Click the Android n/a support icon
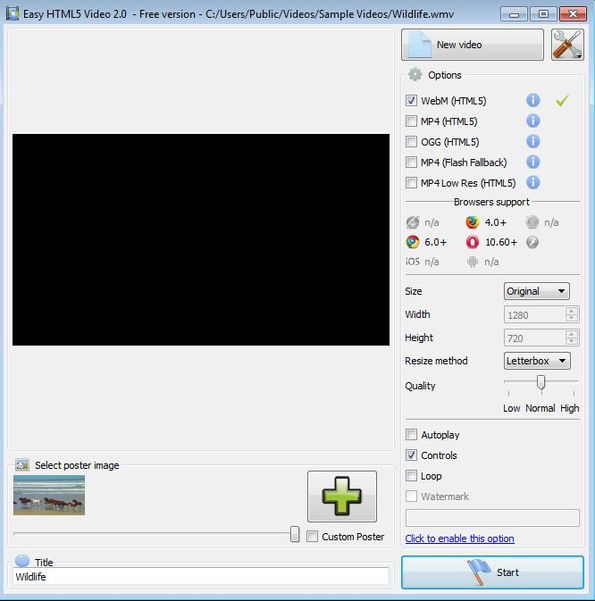The width and height of the screenshot is (595, 601). 472,262
